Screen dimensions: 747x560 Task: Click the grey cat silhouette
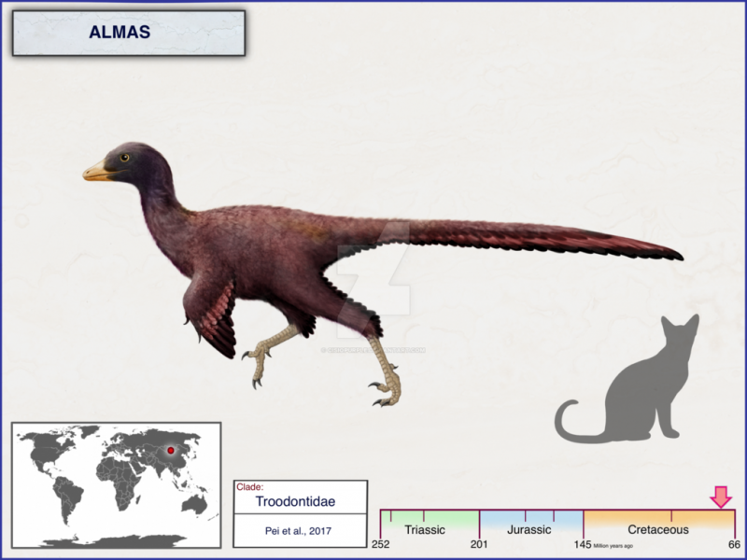pos(627,379)
